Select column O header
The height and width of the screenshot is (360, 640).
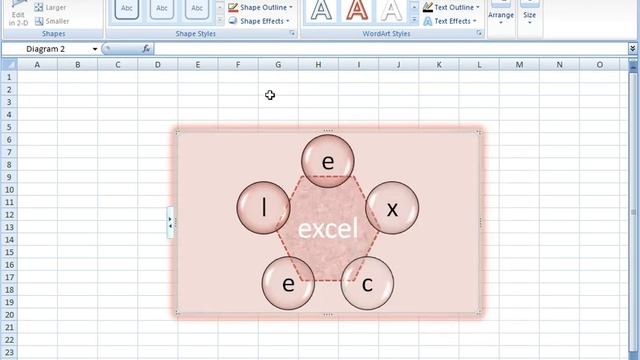tap(600, 64)
